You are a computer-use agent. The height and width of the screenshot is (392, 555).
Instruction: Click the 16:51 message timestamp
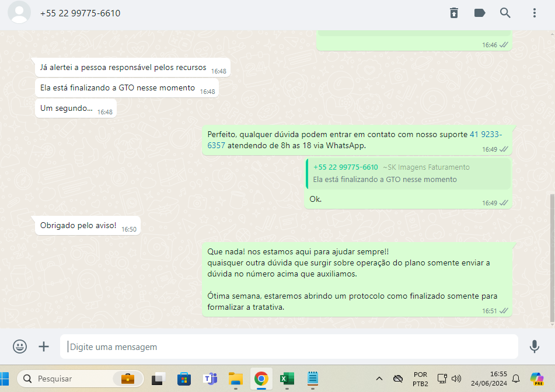489,311
